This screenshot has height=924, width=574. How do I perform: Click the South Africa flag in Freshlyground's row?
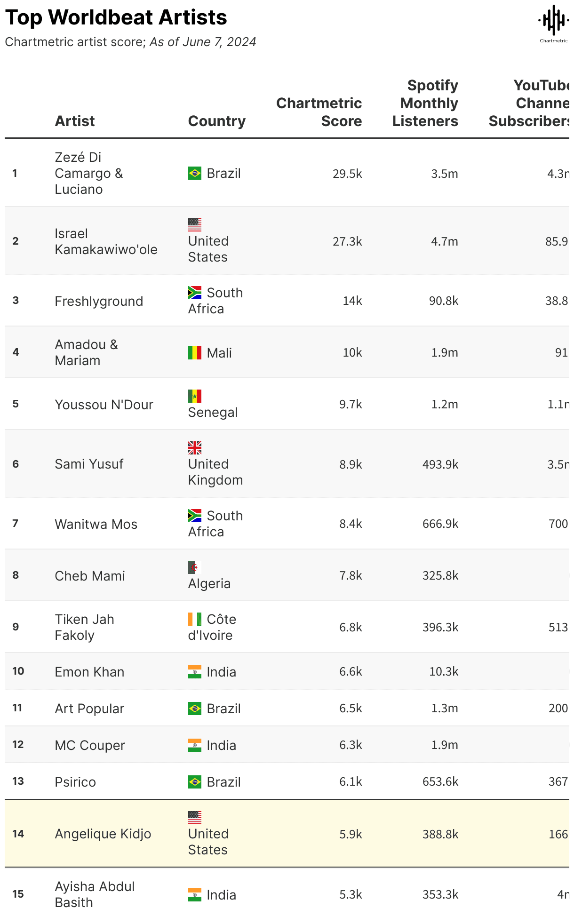(x=194, y=293)
